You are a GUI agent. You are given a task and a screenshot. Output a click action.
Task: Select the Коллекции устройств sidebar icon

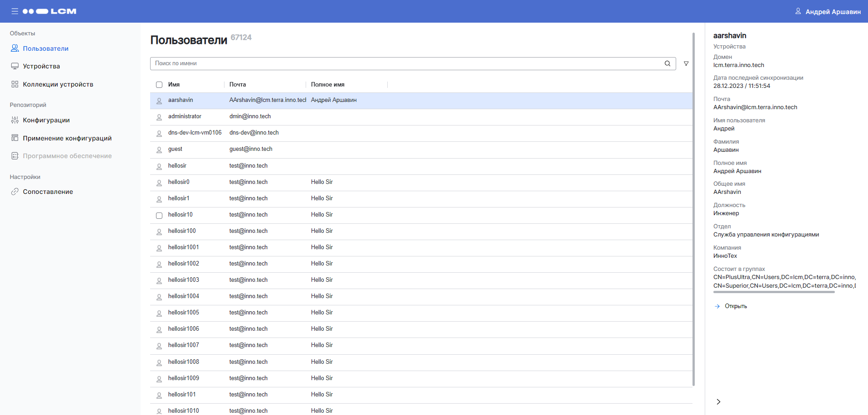(x=15, y=84)
